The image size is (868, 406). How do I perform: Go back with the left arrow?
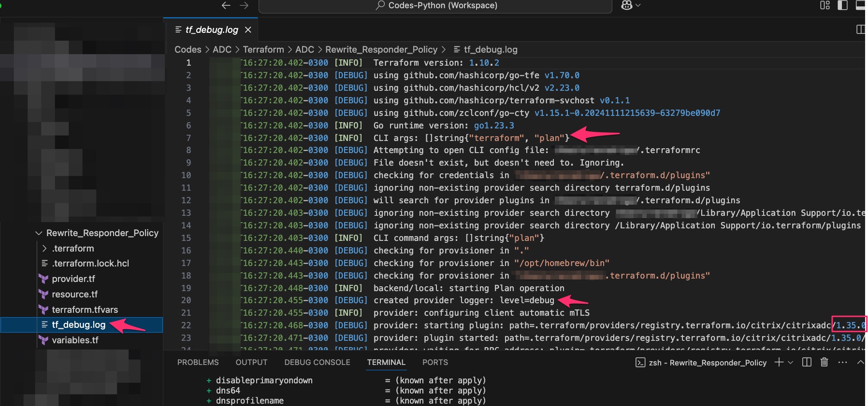pyautogui.click(x=226, y=5)
